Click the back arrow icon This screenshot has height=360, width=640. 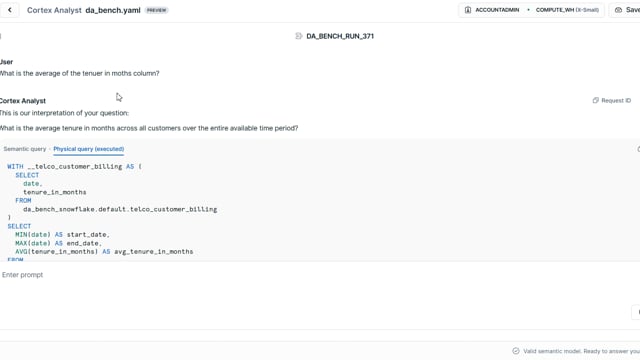[10, 10]
